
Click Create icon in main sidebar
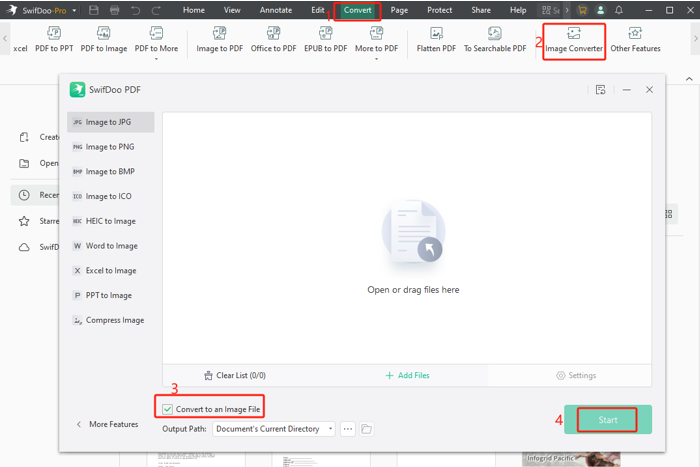(x=24, y=137)
